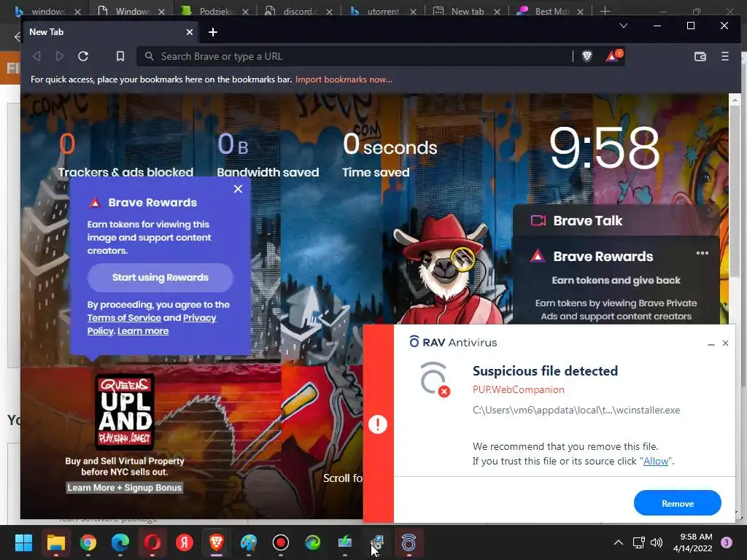The image size is (747, 560).
Task: Expand the tab search dropdown chevron
Action: pos(623,26)
